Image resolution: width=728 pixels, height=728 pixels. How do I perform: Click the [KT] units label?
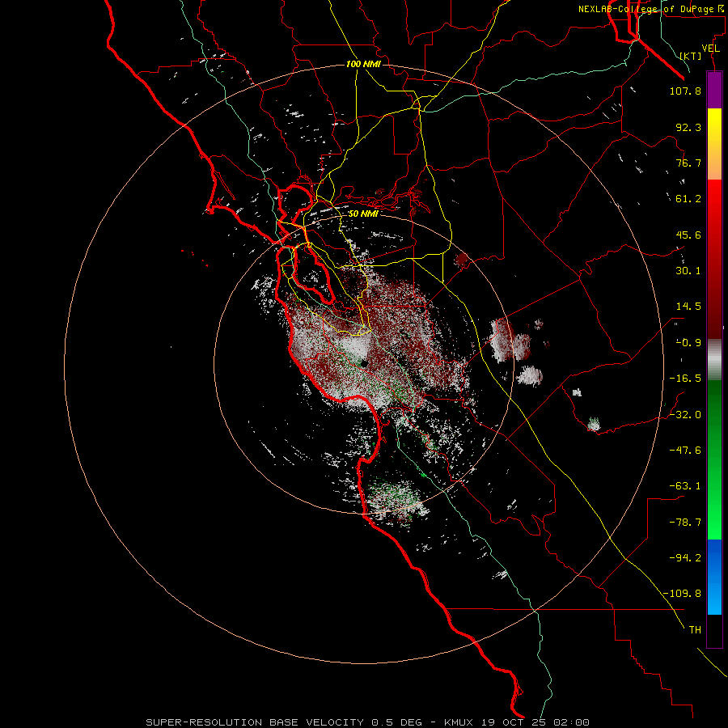(691, 56)
